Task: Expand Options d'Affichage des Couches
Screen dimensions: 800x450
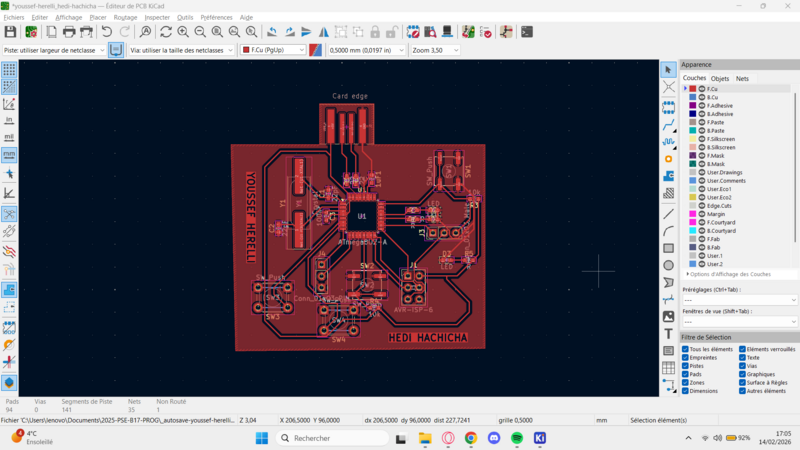Action: point(728,274)
